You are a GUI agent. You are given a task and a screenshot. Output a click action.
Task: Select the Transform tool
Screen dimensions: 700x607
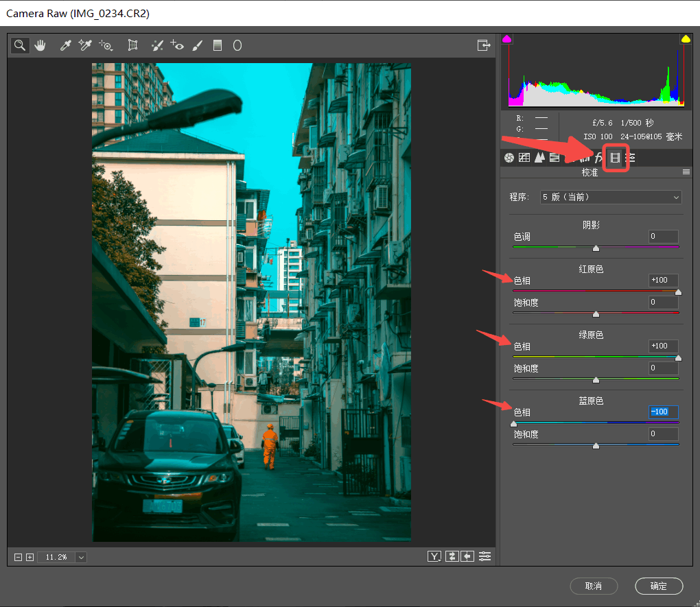coord(133,46)
